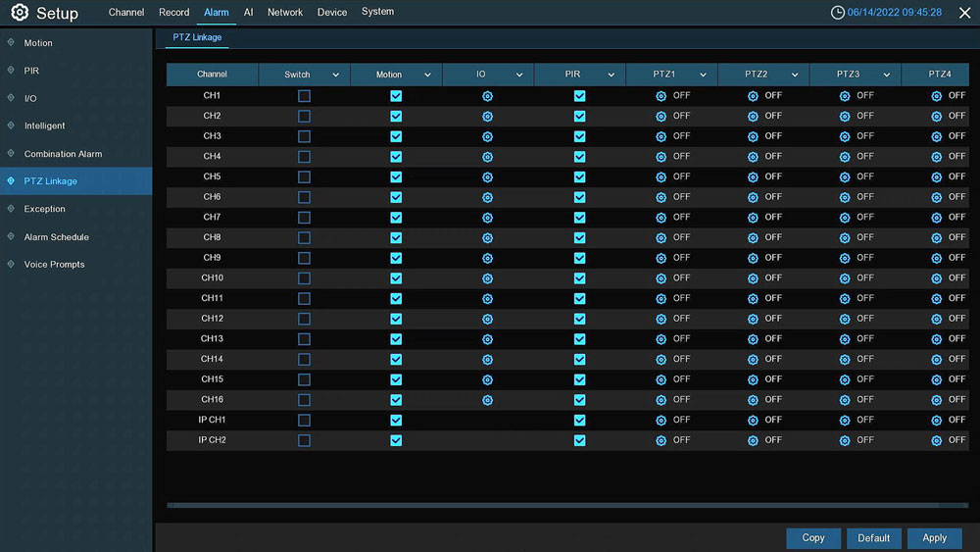Open Alarm Schedule in the sidebar
This screenshot has height=552, width=980.
pyautogui.click(x=56, y=237)
